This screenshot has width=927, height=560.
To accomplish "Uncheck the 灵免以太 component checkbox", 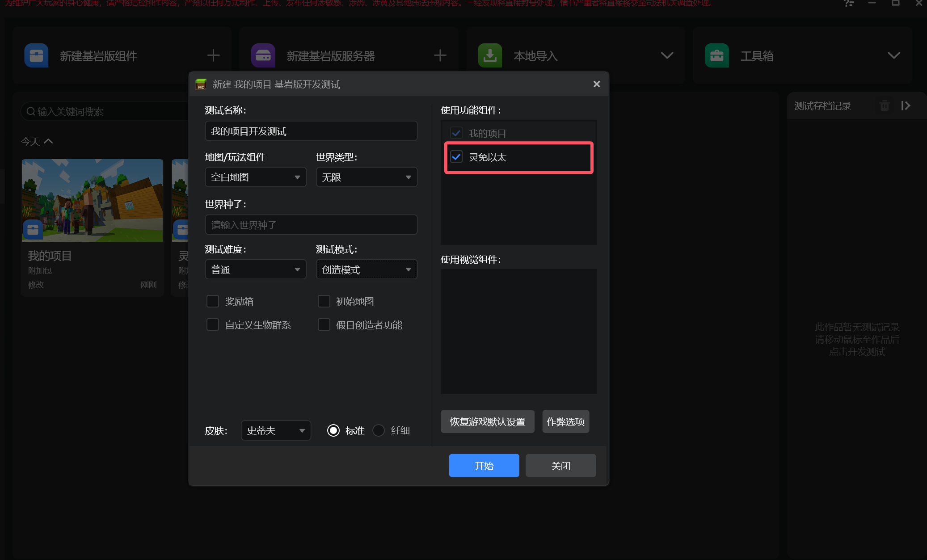I will 456,157.
